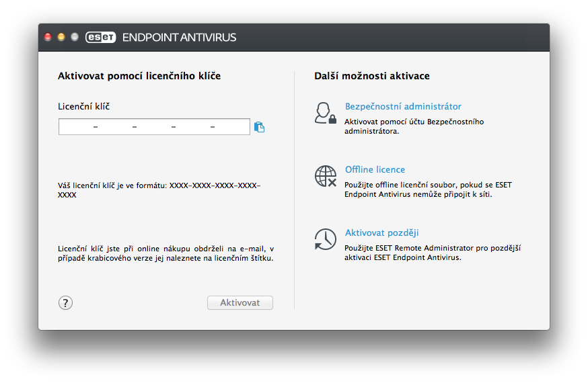Screen dimensions: 588x383
Task: Open the Offline licence link
Action: tap(375, 169)
